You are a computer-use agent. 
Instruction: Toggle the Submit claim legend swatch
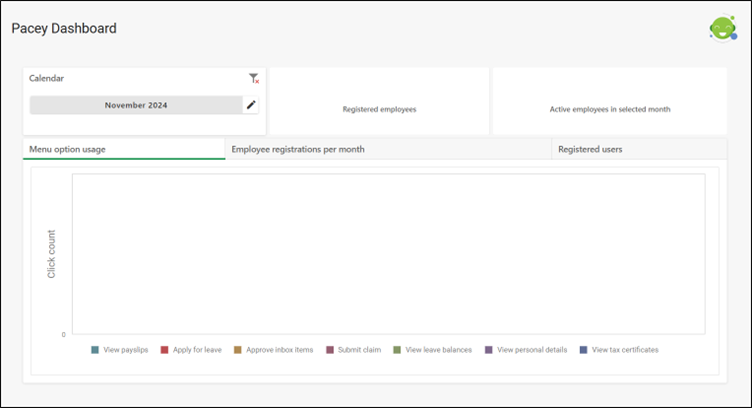pos(330,350)
